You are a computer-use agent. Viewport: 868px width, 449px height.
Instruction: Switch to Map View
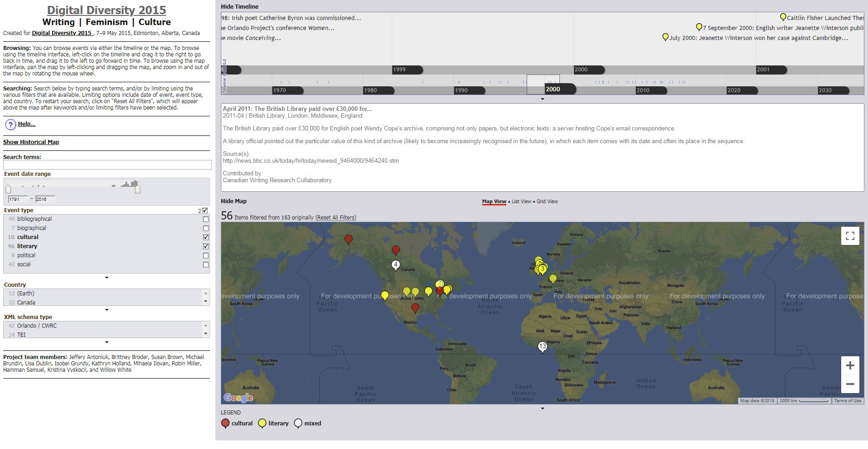pyautogui.click(x=494, y=201)
